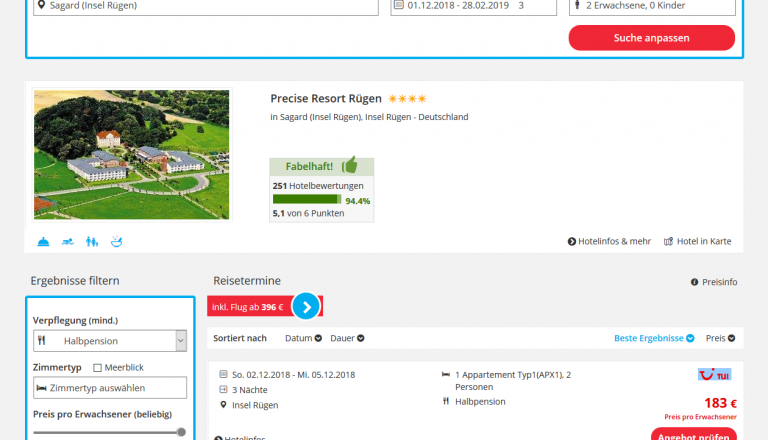Click the nights icon beside '3 Nächte'
Image resolution: width=768 pixels, height=440 pixels.
coord(223,390)
